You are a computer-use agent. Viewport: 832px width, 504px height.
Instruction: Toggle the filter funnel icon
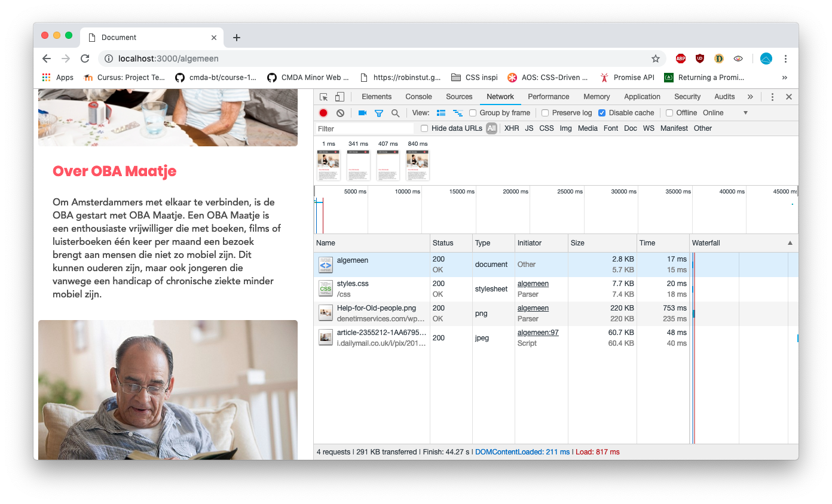click(x=379, y=113)
